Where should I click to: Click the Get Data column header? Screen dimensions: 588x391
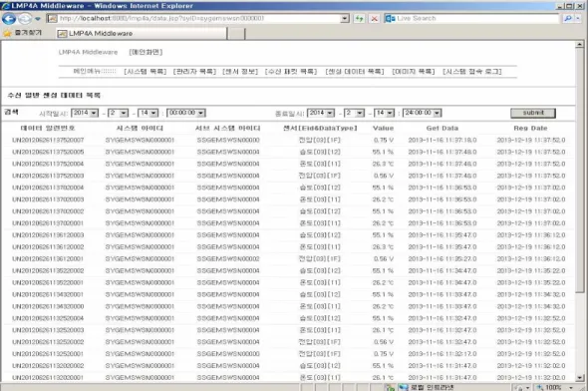(x=442, y=129)
